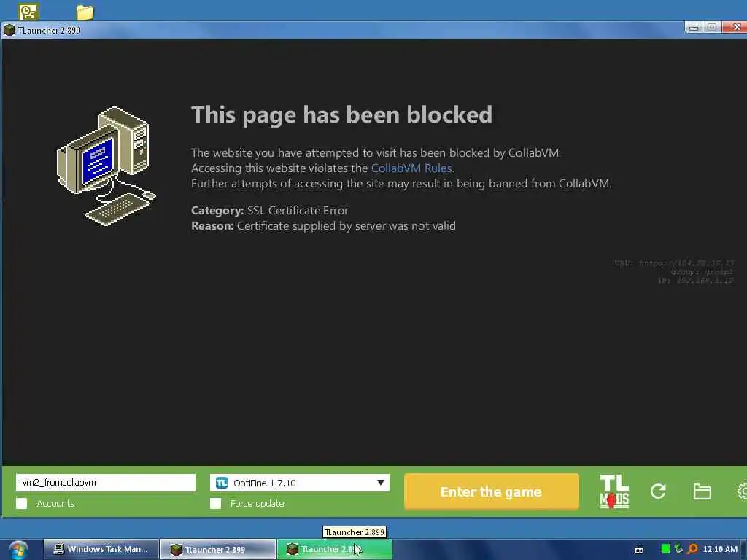Open the game folder icon
Viewport: 747px width, 560px height.
[x=702, y=491]
